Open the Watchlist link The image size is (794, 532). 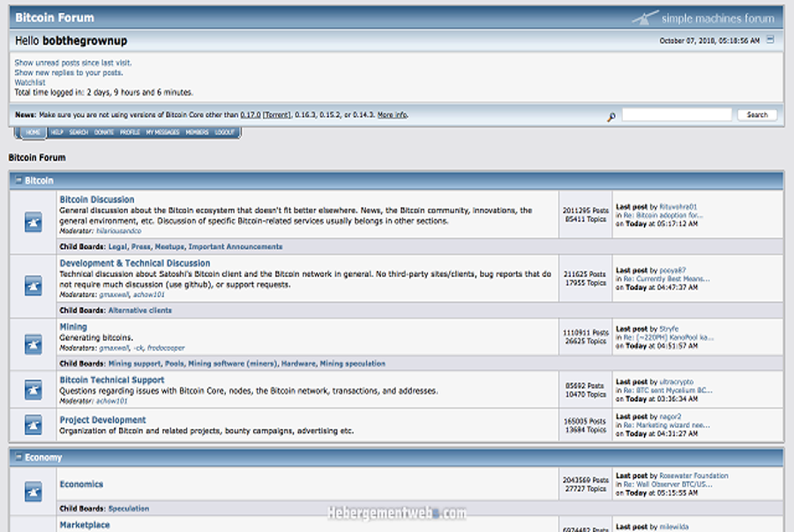pos(30,83)
